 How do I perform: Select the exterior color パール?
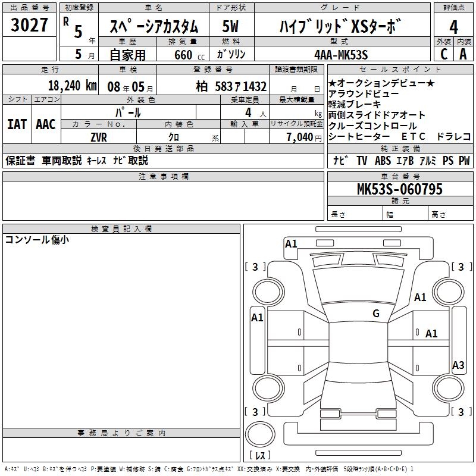pos(128,112)
